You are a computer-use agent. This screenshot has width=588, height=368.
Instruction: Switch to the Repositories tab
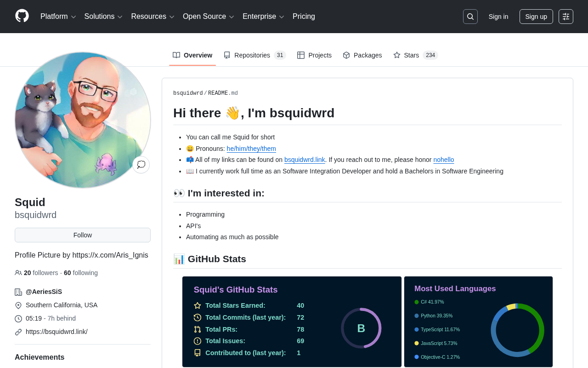coord(254,55)
